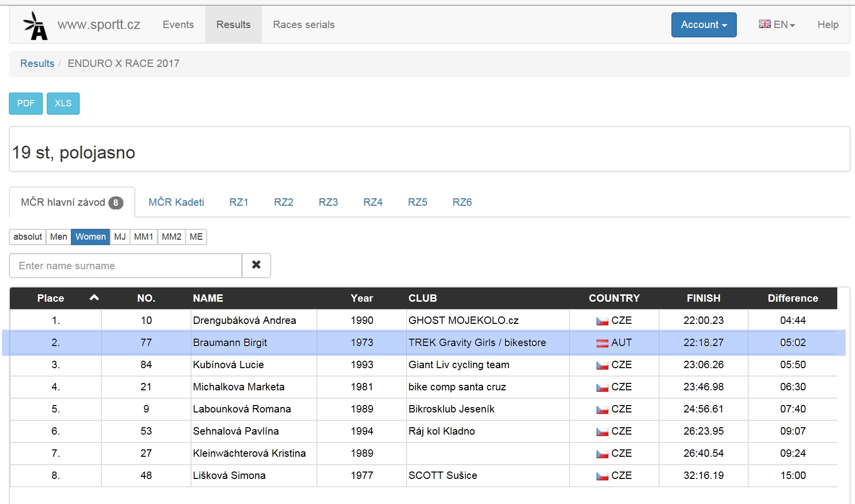The image size is (855, 504).
Task: Select the ME category filter
Action: click(x=196, y=237)
